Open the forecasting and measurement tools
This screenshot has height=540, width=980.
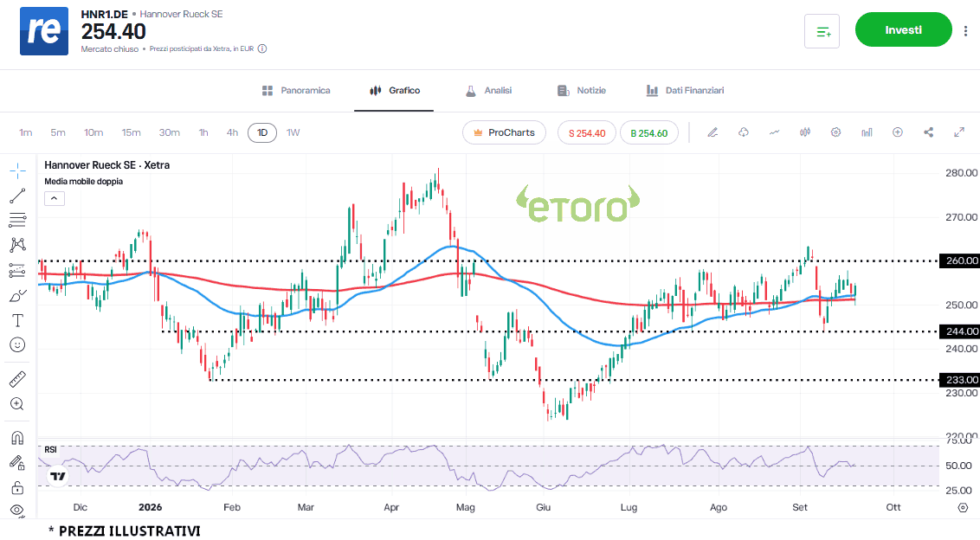17,270
